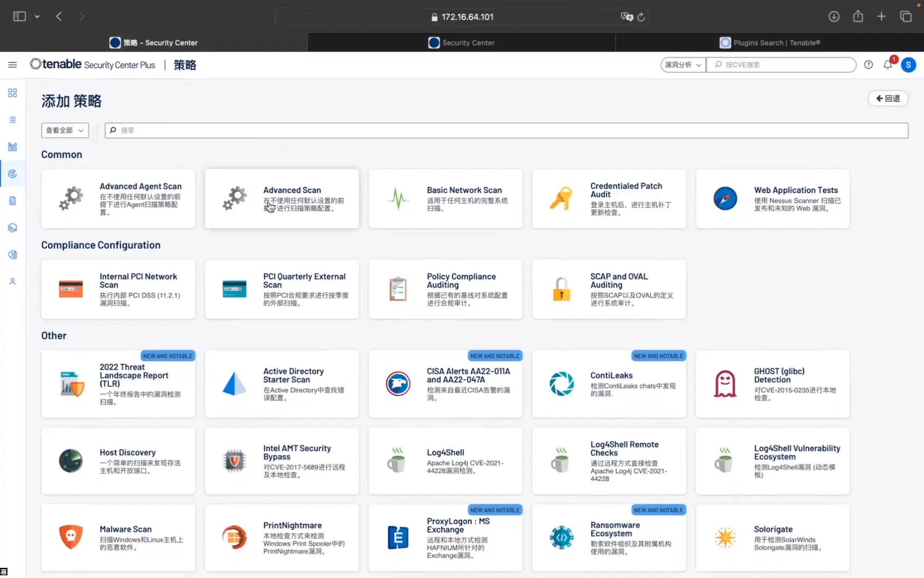Viewport: 924px width, 578px height.
Task: Select the Advanced Agent Scan gear icon
Action: (x=71, y=199)
